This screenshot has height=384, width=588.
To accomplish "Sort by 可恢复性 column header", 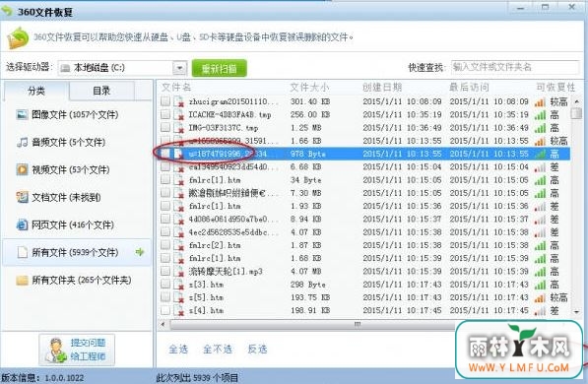I will [x=555, y=88].
